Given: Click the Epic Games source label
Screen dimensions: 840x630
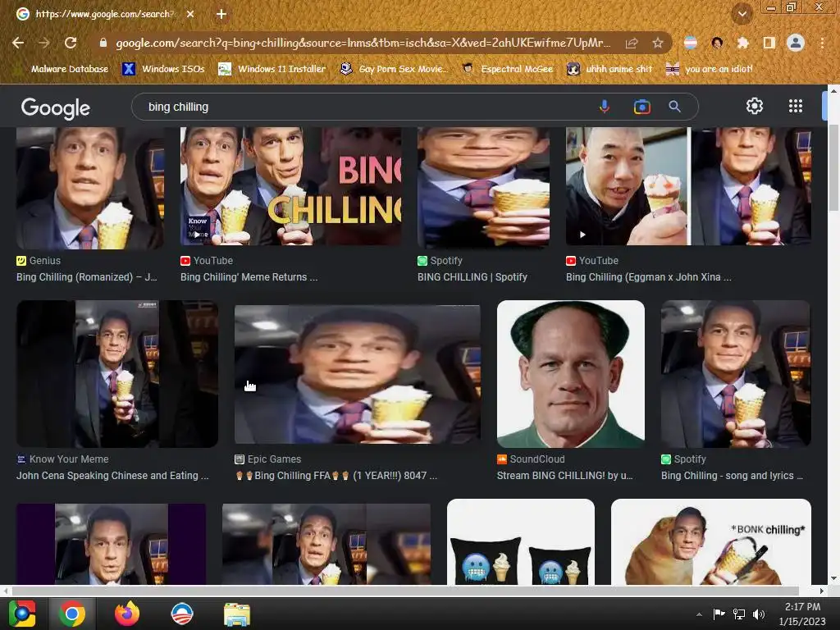Looking at the screenshot, I should (x=274, y=459).
